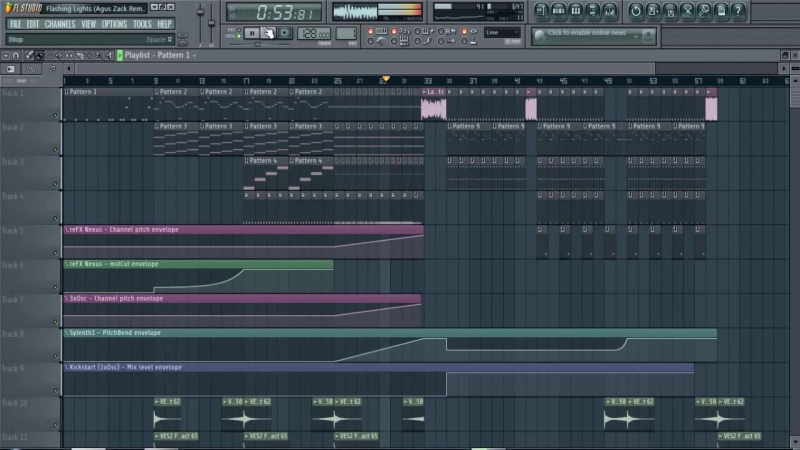Switch to SONG playback mode
Viewport: 800px width, 450px height.
[x=239, y=36]
